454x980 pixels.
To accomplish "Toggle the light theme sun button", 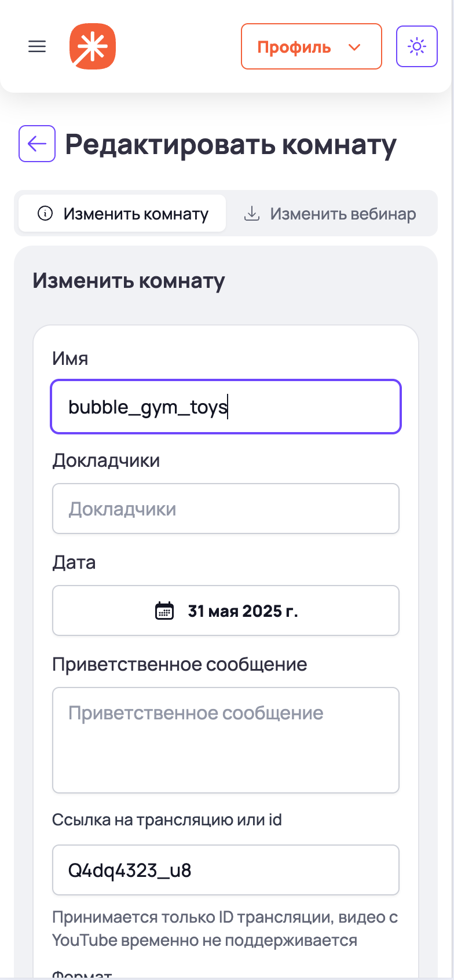I will point(416,46).
